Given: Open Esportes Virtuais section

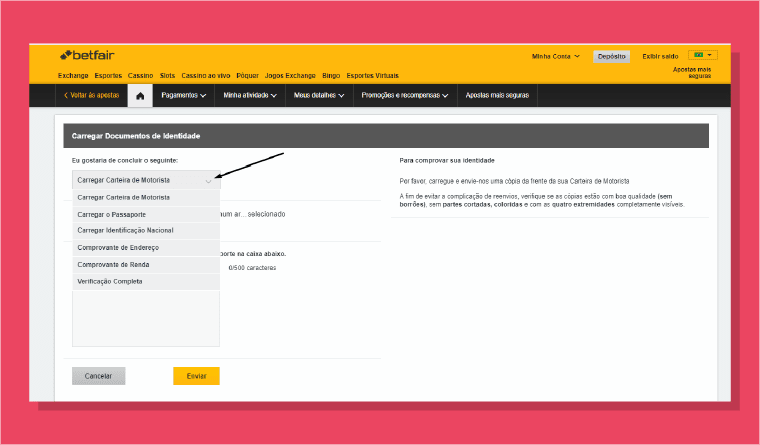Looking at the screenshot, I should click(x=372, y=76).
